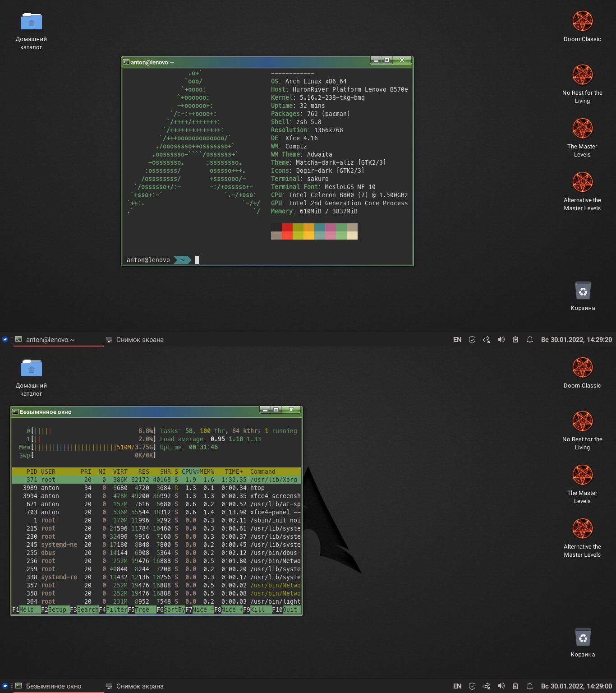Launch Alternative the Master Levels on htop desktop
Image resolution: width=616 pixels, height=693 pixels.
pos(582,538)
